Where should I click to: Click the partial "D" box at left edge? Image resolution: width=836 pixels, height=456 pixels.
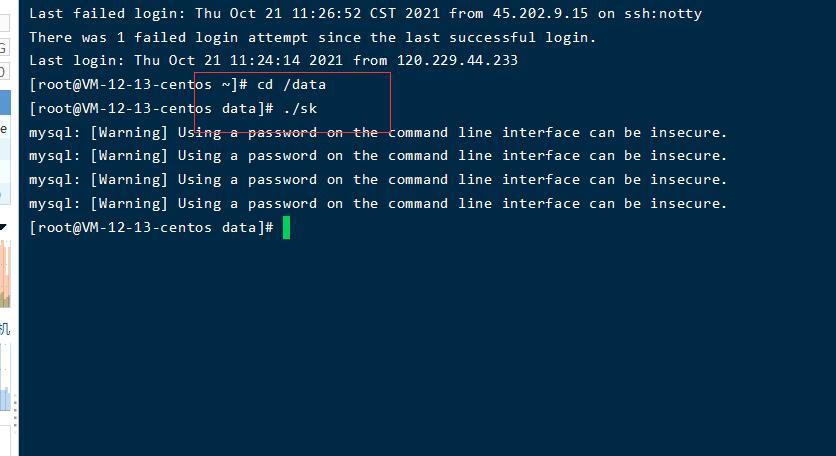pos(4,72)
